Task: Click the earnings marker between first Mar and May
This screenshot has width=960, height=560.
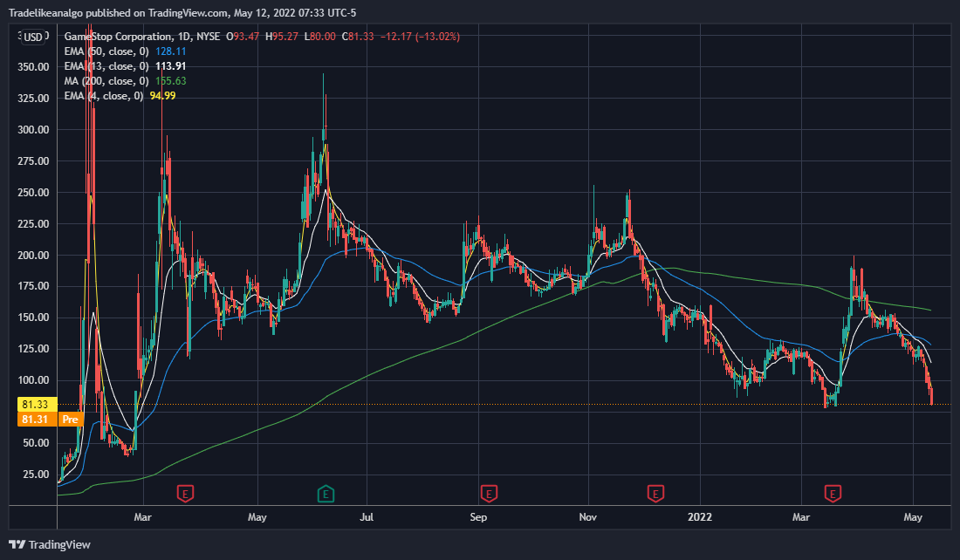Action: pos(186,494)
